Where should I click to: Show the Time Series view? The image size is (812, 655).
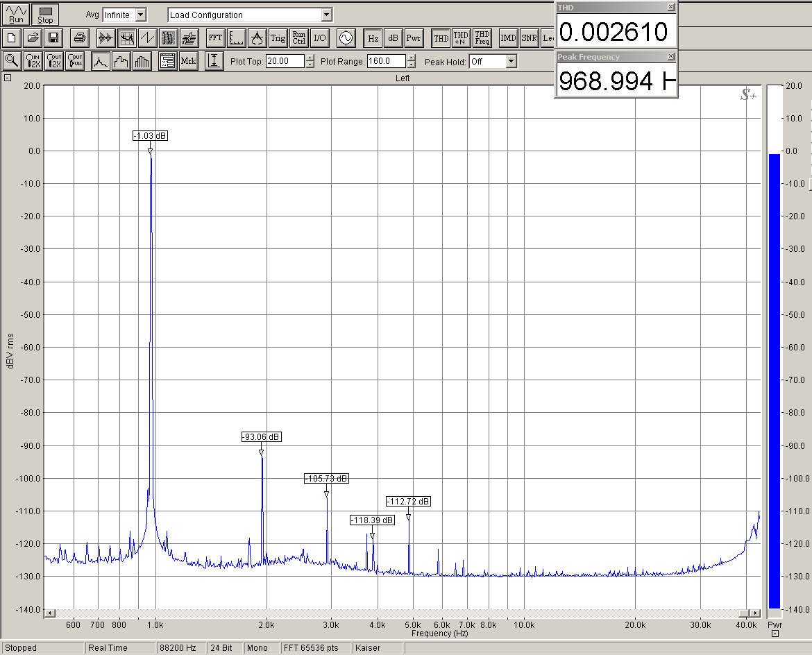105,37
